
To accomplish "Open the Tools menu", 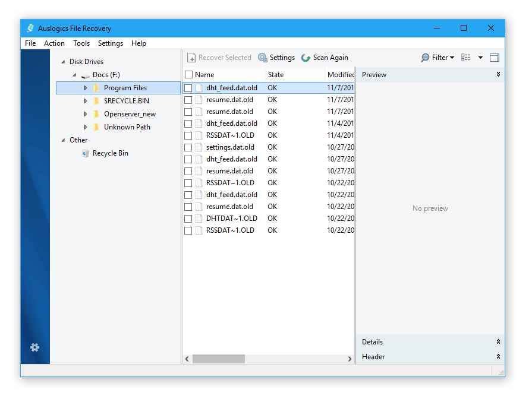I will click(x=81, y=43).
